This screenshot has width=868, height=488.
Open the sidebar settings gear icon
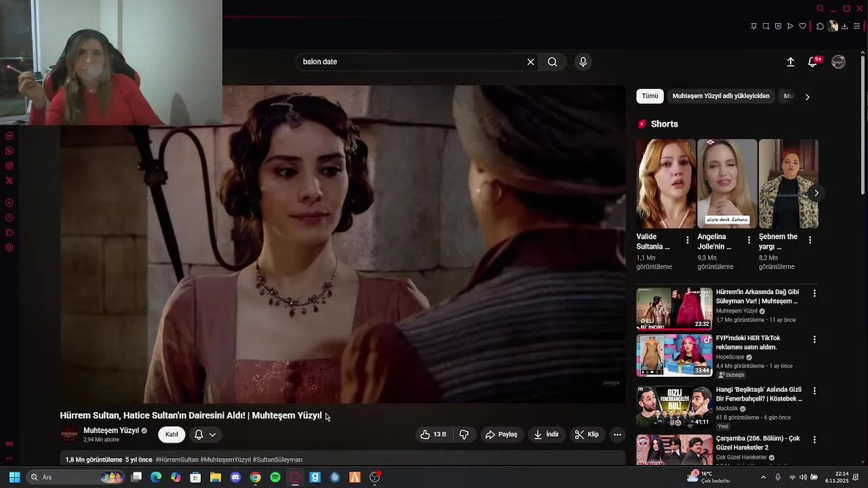coord(9,247)
